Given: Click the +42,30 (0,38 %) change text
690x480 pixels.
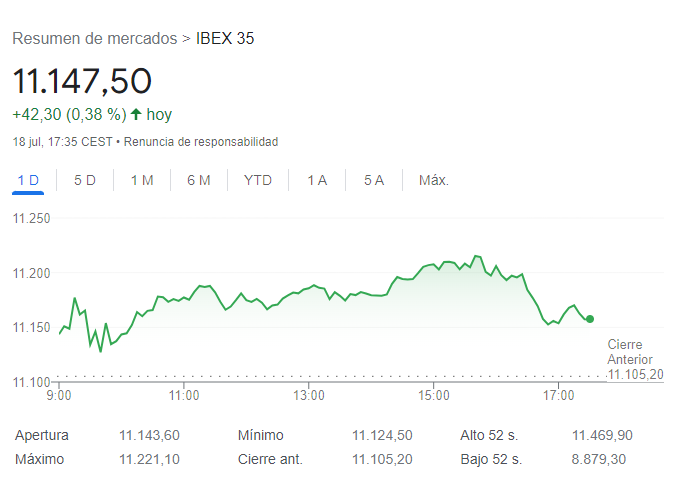Looking at the screenshot, I should pyautogui.click(x=69, y=114).
